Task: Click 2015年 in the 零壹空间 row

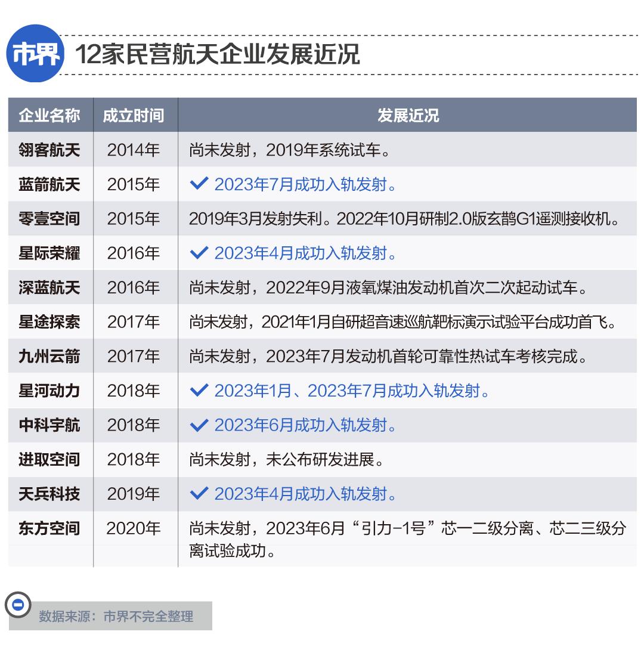Action: coord(134,218)
